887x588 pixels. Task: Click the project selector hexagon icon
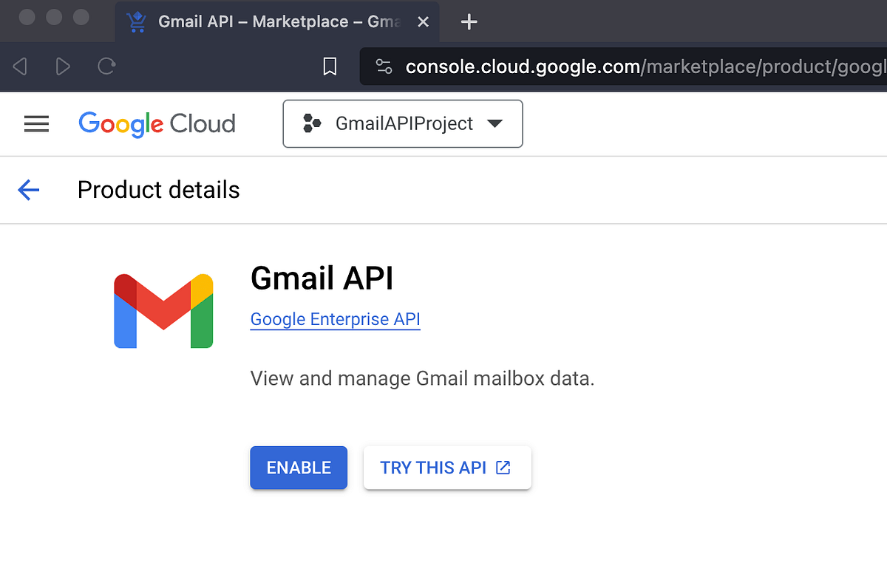click(x=313, y=123)
